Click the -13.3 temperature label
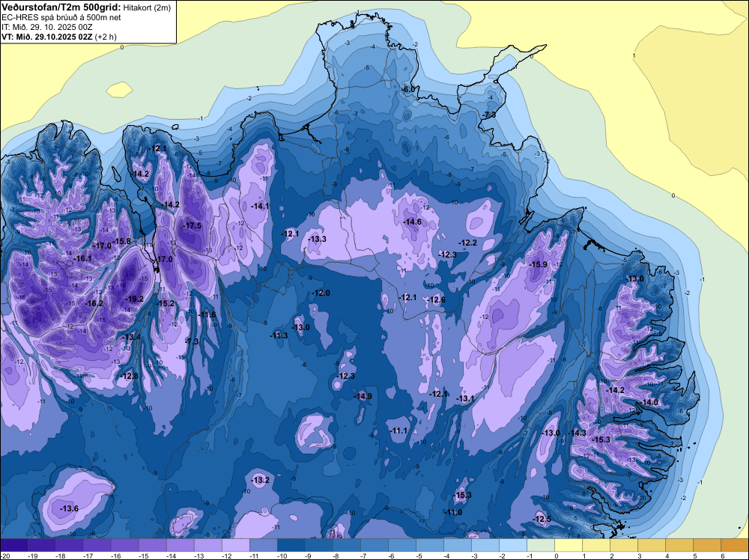The width and height of the screenshot is (749, 560). (318, 239)
